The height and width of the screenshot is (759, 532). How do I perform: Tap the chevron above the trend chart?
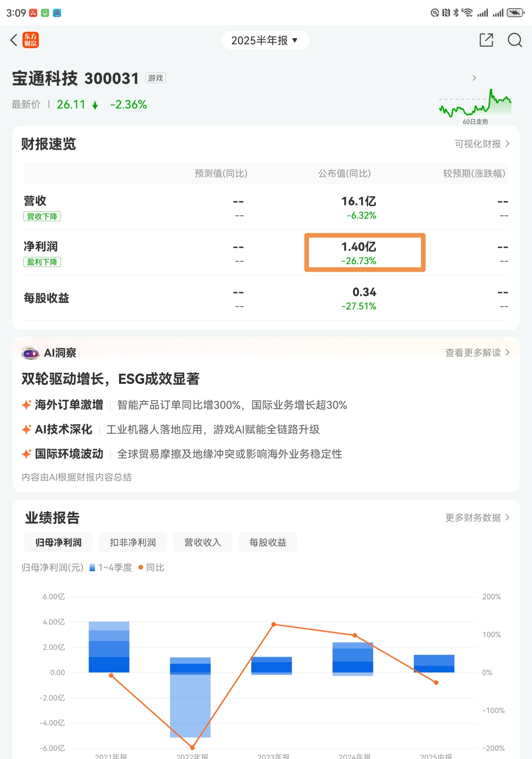[x=474, y=78]
